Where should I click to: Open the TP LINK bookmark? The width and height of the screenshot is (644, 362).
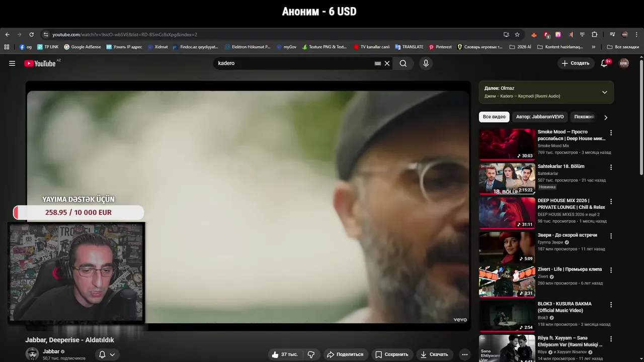[x=48, y=47]
